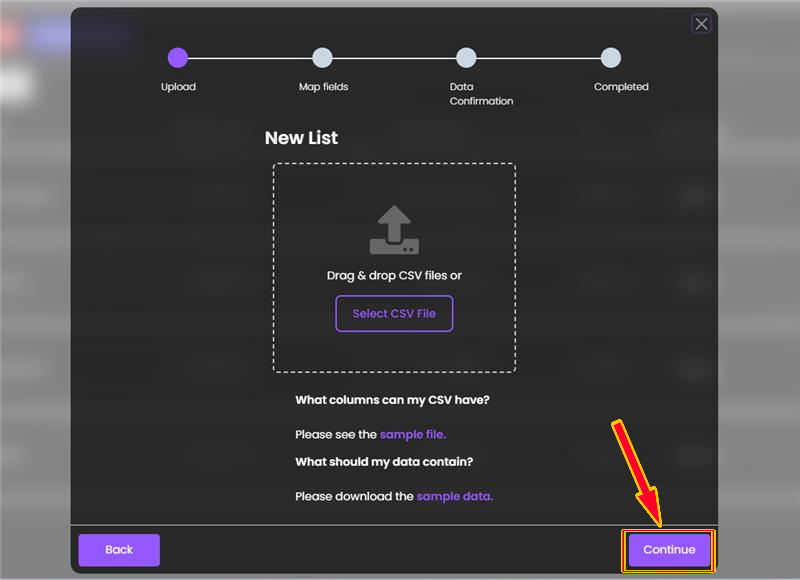
Task: Close the New List dialog
Action: tap(701, 23)
